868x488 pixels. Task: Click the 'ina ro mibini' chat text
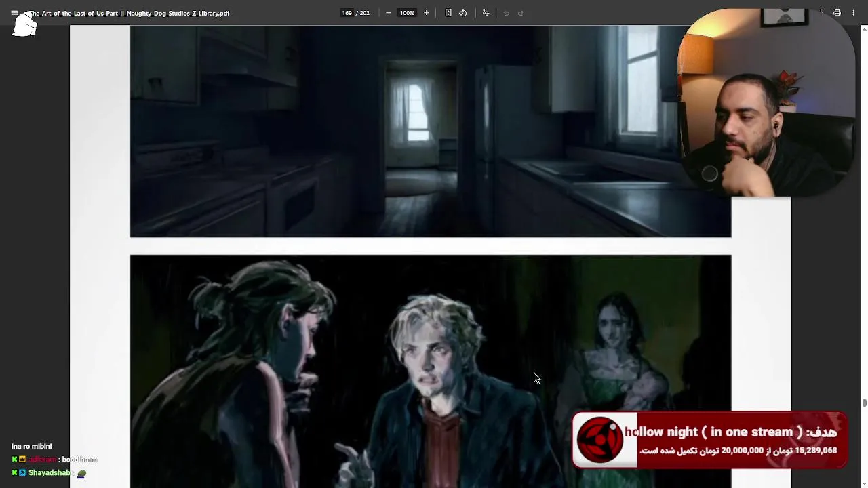pyautogui.click(x=31, y=446)
